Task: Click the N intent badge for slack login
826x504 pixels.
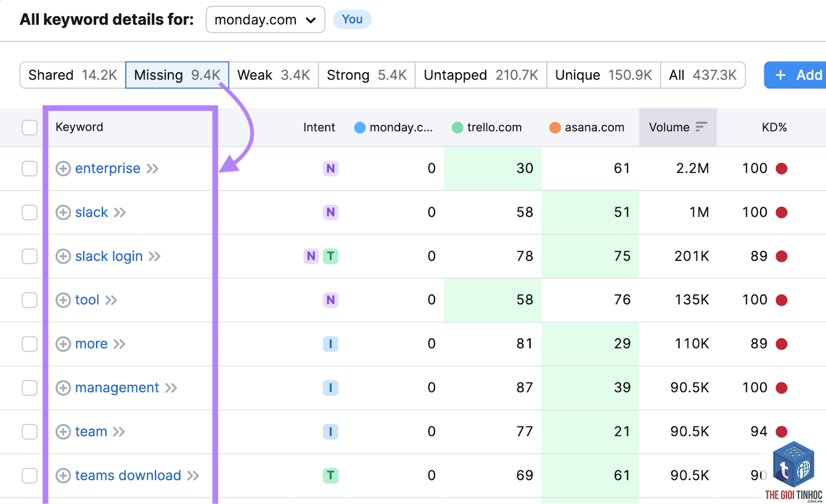Action: pyautogui.click(x=311, y=256)
